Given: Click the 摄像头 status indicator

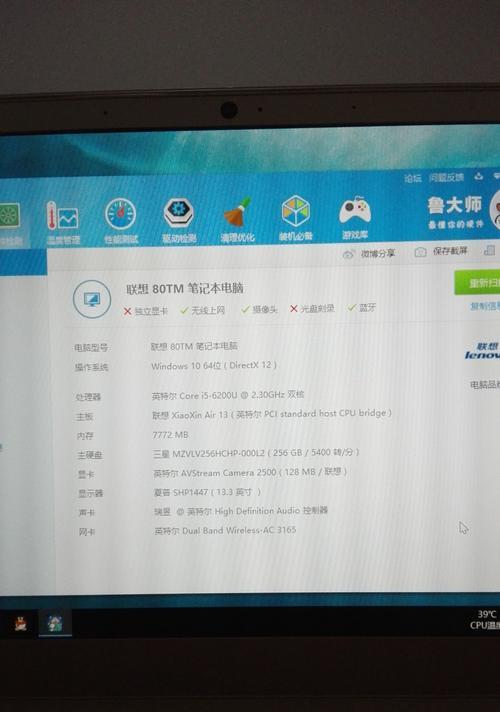Looking at the screenshot, I should [x=259, y=309].
